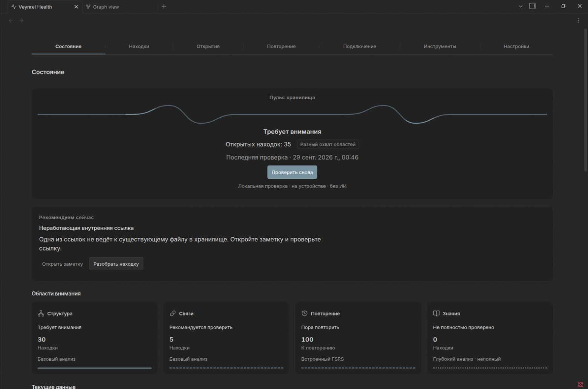588x389 pixels.
Task: Click the Проверить снова button
Action: (x=292, y=172)
